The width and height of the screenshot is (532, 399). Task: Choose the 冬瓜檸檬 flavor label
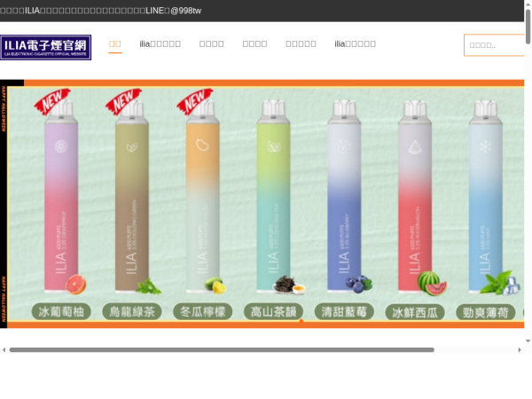pyautogui.click(x=202, y=311)
